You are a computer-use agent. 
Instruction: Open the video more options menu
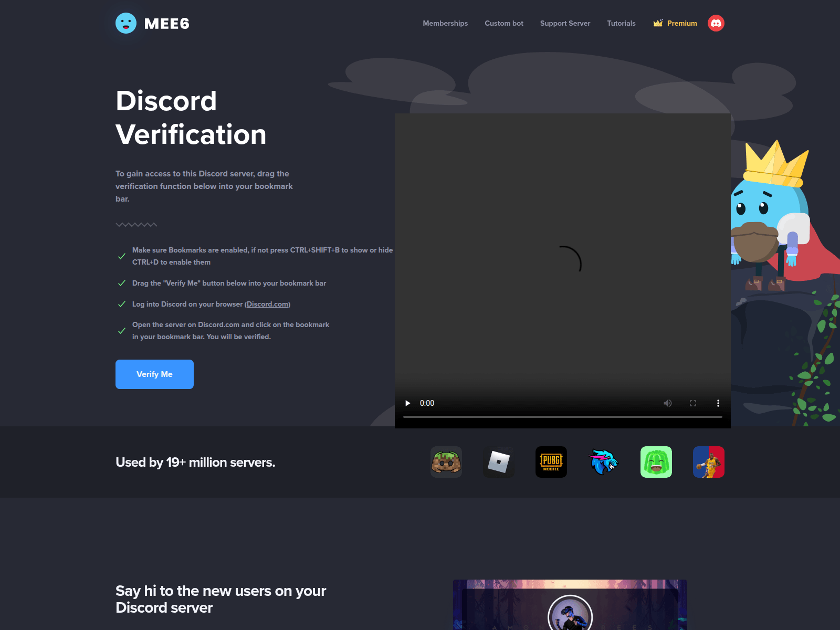718,403
